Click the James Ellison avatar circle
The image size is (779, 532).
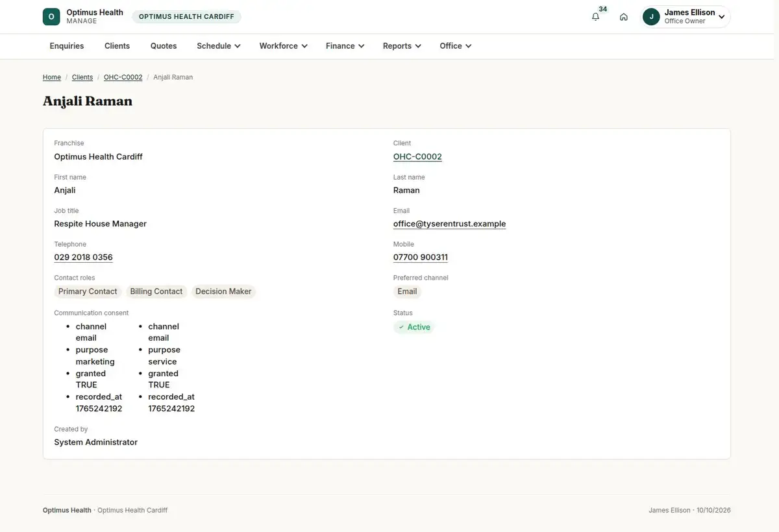tap(651, 17)
